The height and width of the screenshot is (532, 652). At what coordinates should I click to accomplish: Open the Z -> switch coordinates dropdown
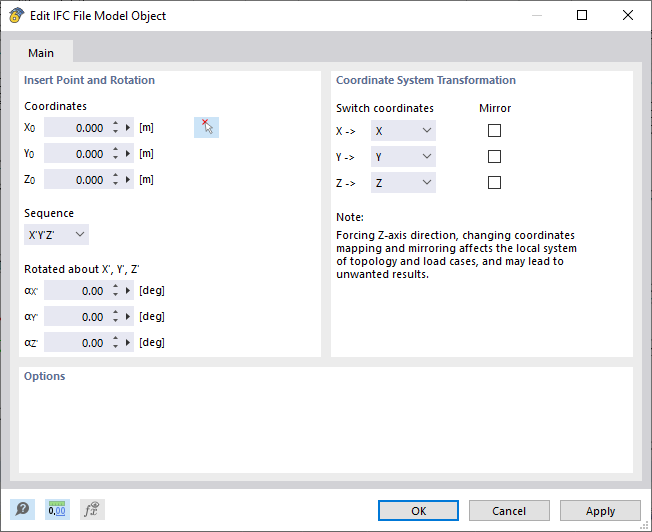(x=403, y=183)
